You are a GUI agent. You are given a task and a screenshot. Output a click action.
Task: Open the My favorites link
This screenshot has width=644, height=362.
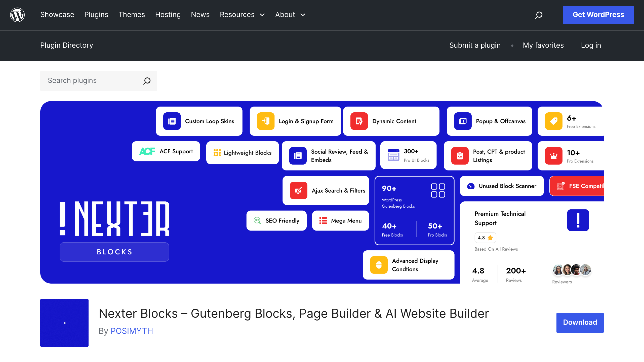(x=543, y=45)
